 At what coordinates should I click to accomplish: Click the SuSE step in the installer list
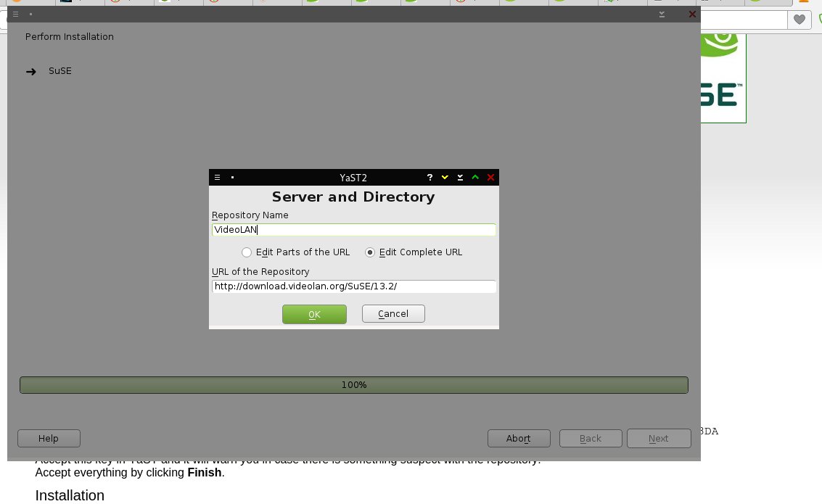[x=60, y=71]
